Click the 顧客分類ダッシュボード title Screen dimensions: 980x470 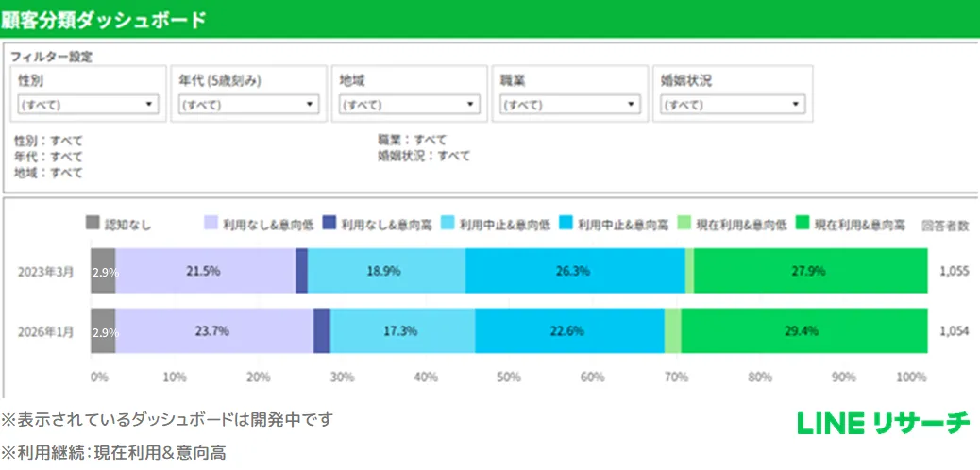pos(104,19)
